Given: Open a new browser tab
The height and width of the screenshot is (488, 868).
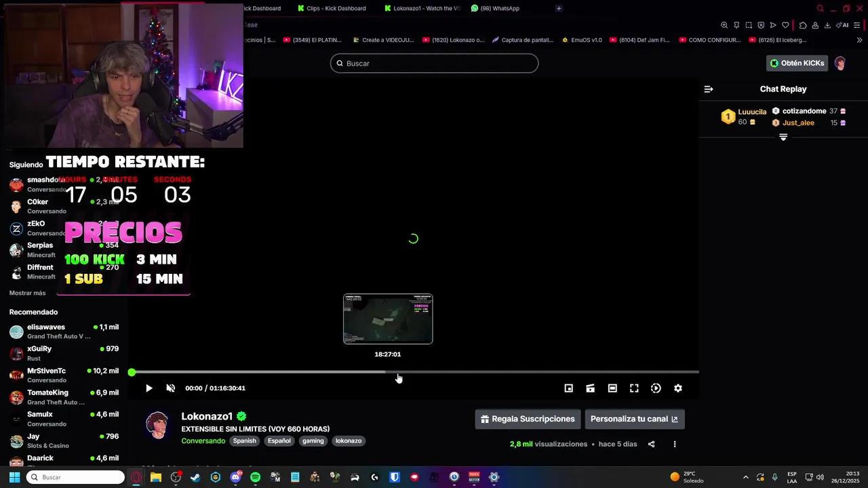Looking at the screenshot, I should click(559, 8).
